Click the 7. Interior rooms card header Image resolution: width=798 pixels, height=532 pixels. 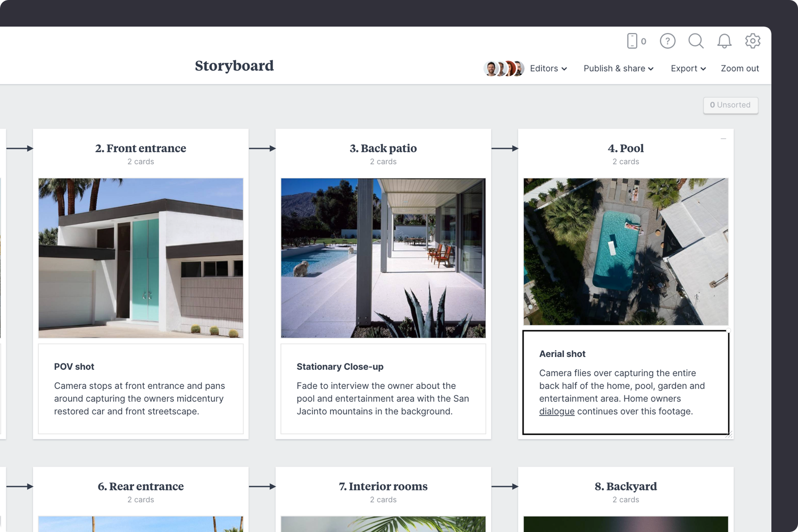click(x=383, y=486)
